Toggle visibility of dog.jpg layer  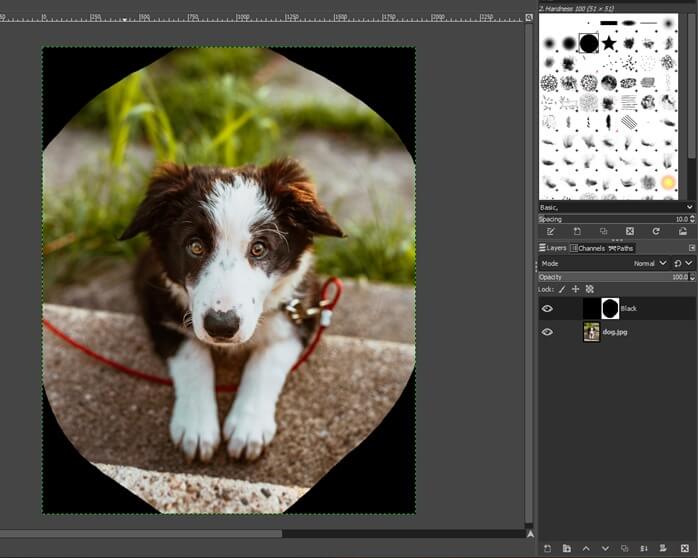pos(547,332)
